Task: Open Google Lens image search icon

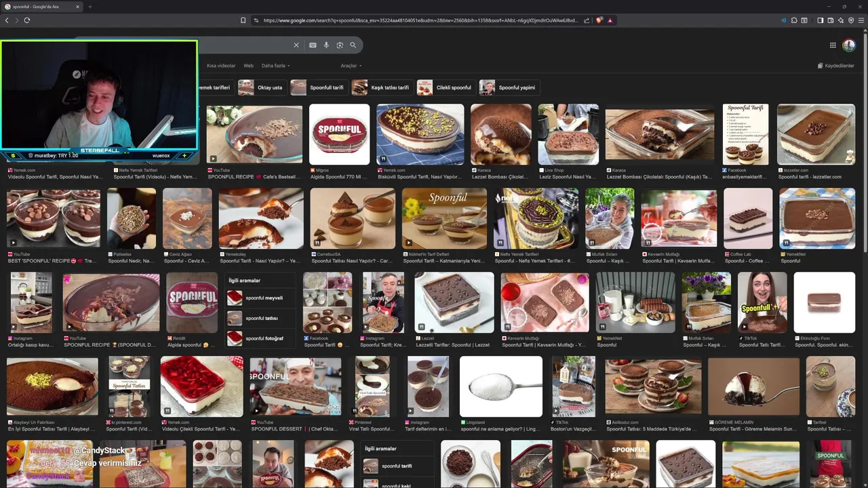Action: 340,45
